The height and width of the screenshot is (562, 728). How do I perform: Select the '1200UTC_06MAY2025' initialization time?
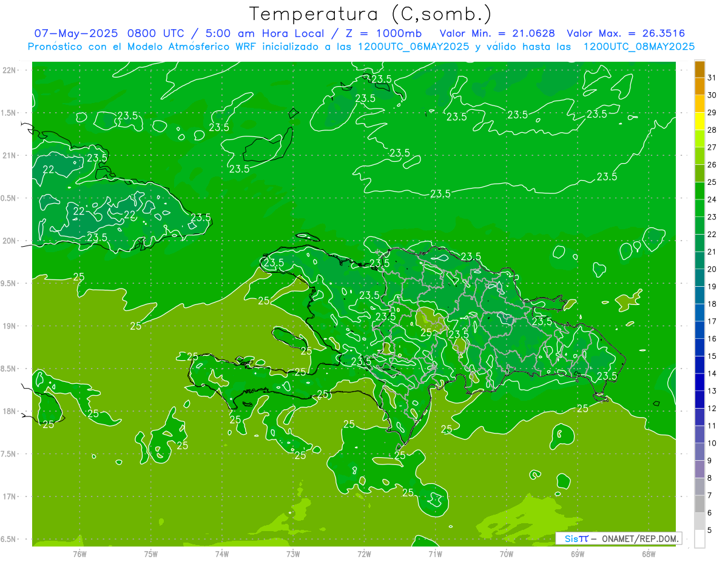click(x=414, y=47)
